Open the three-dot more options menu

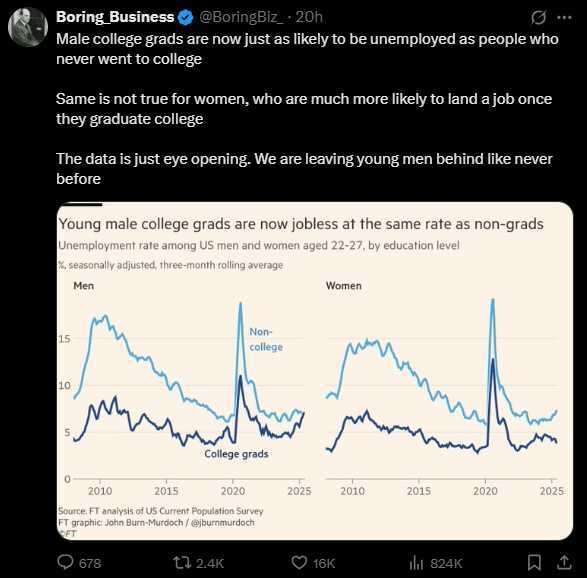point(565,17)
